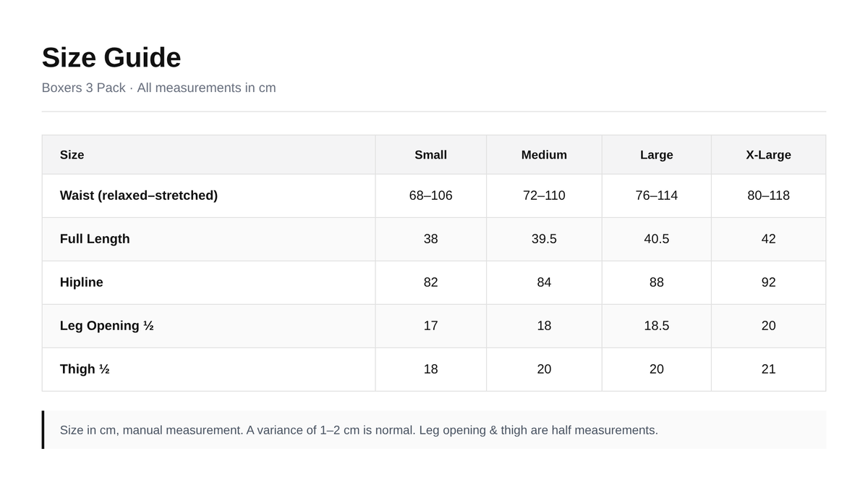The width and height of the screenshot is (868, 501).
Task: Select the Medium column header
Action: click(x=544, y=155)
